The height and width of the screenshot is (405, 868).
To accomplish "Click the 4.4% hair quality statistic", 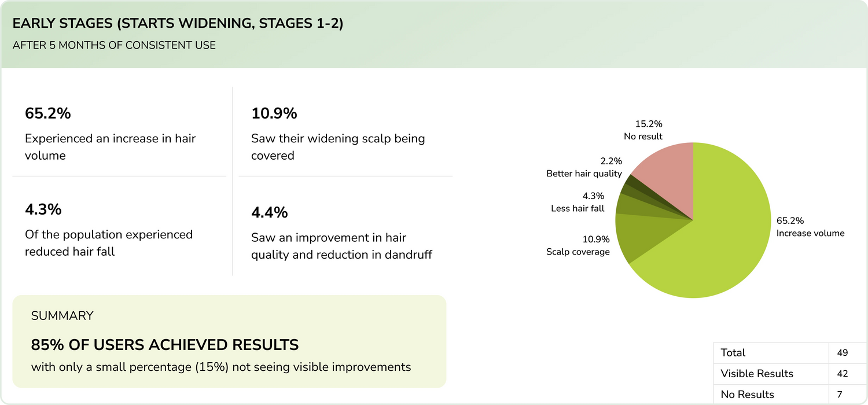I will (x=269, y=212).
